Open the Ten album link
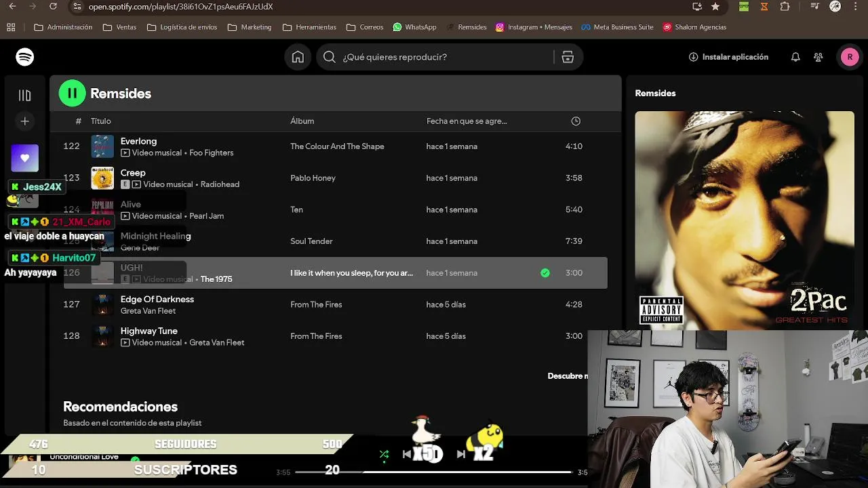This screenshot has height=488, width=868. tap(296, 210)
